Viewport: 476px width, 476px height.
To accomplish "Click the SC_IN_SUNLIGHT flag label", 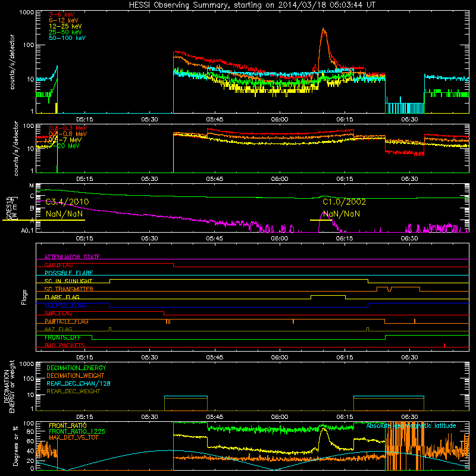I will click(68, 281).
